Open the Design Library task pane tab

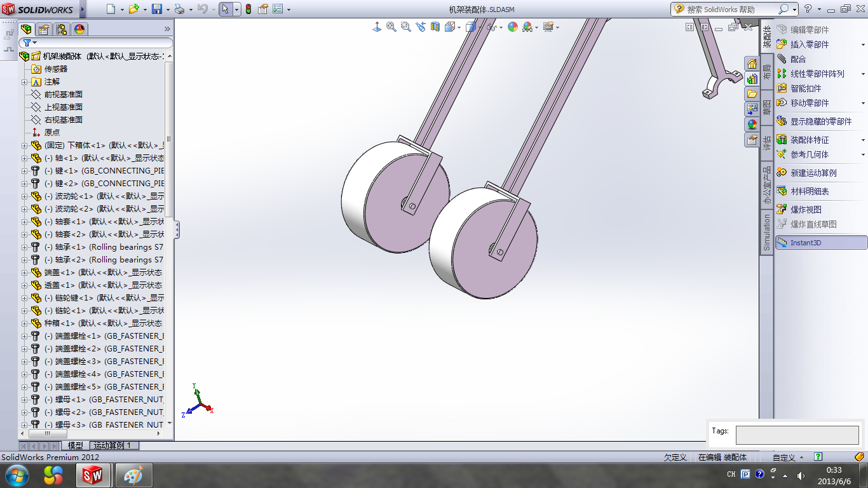[x=752, y=79]
